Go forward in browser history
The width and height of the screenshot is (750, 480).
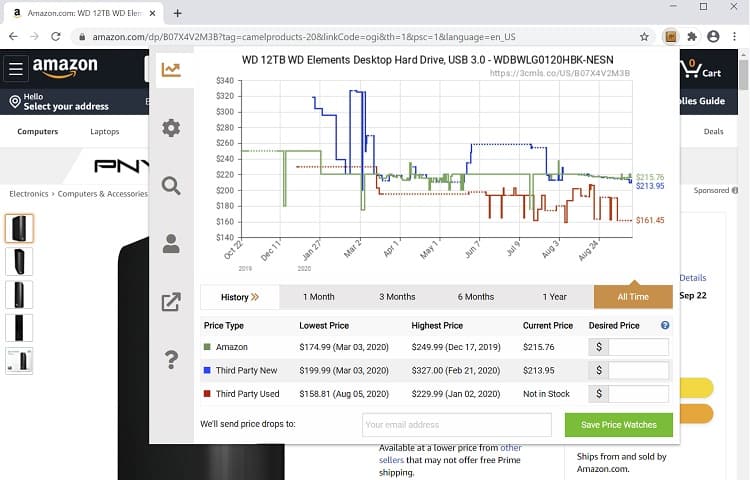coord(34,37)
